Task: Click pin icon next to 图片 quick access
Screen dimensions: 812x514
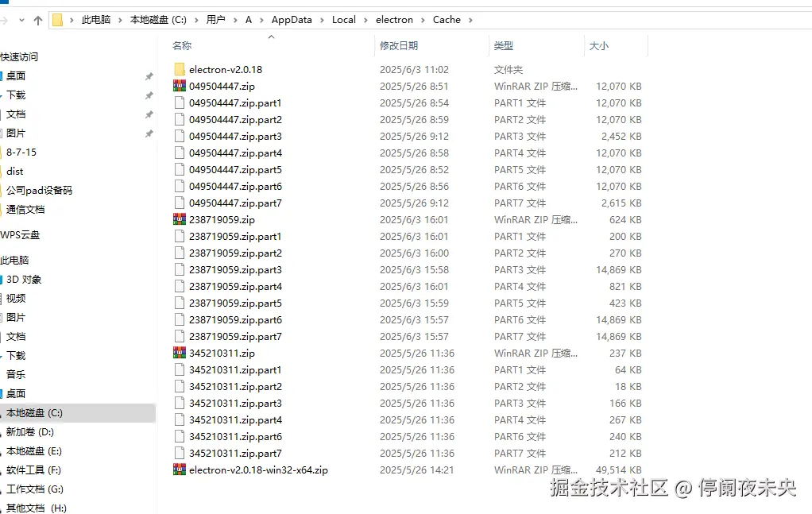Action: pyautogui.click(x=149, y=133)
